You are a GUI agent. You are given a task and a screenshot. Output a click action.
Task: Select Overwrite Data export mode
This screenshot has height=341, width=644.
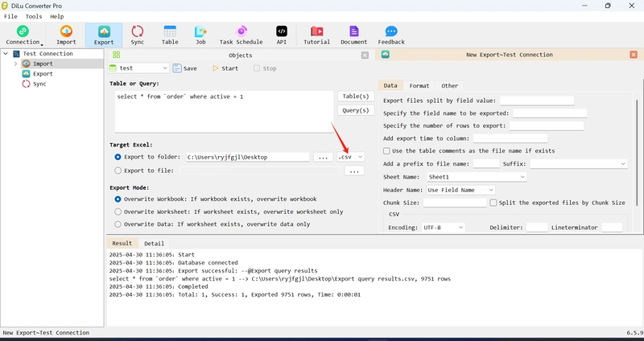pyautogui.click(x=118, y=224)
